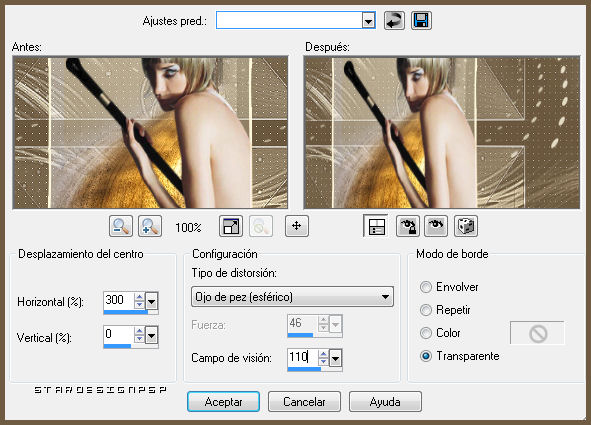The image size is (591, 425).
Task: Click the navigate pan crosshair icon
Action: tap(297, 226)
